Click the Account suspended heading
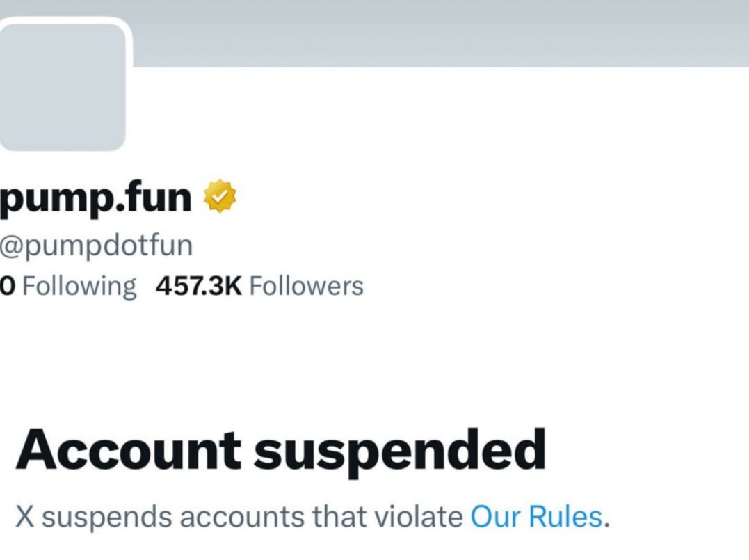This screenshot has width=749, height=560. pos(281,450)
